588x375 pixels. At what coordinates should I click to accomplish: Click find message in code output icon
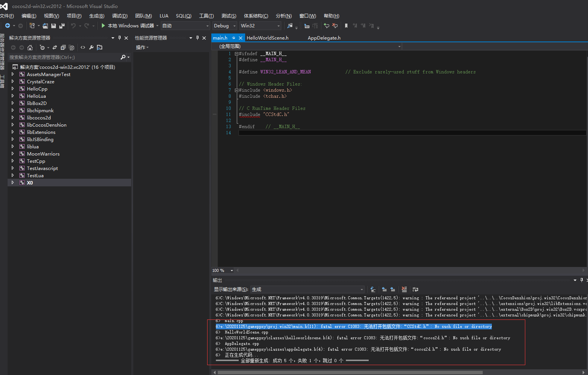click(373, 289)
